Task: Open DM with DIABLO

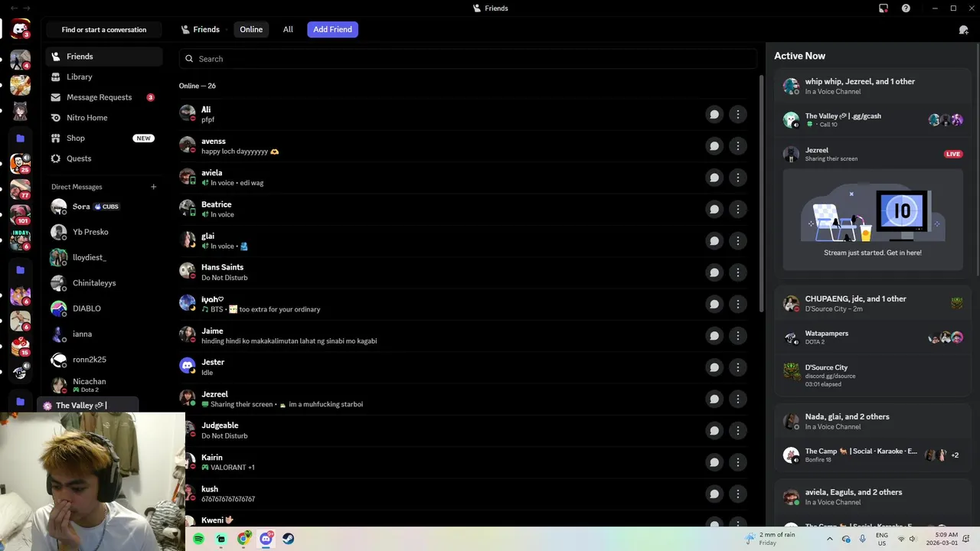Action: (104, 308)
